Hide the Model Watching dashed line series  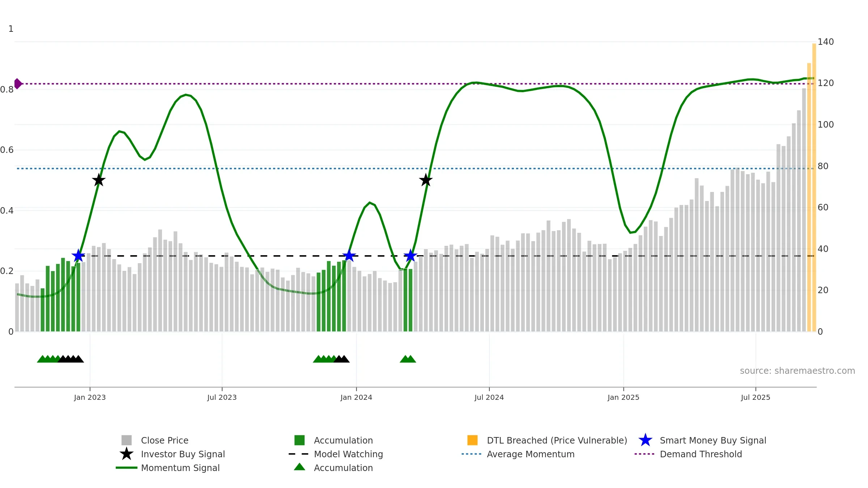[348, 454]
